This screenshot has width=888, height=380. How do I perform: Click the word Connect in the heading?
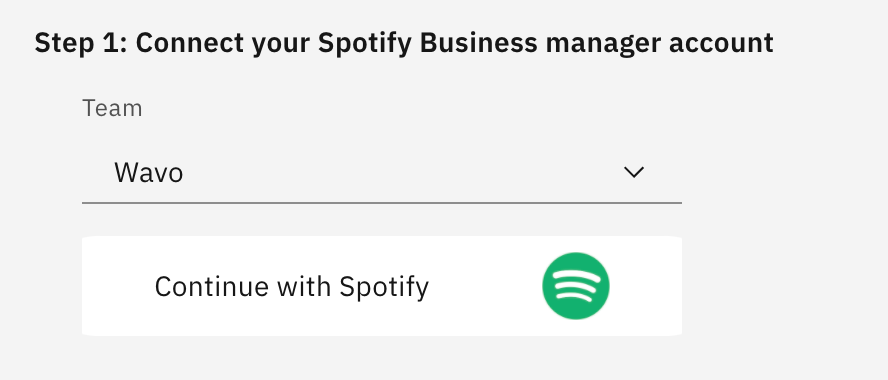point(190,43)
